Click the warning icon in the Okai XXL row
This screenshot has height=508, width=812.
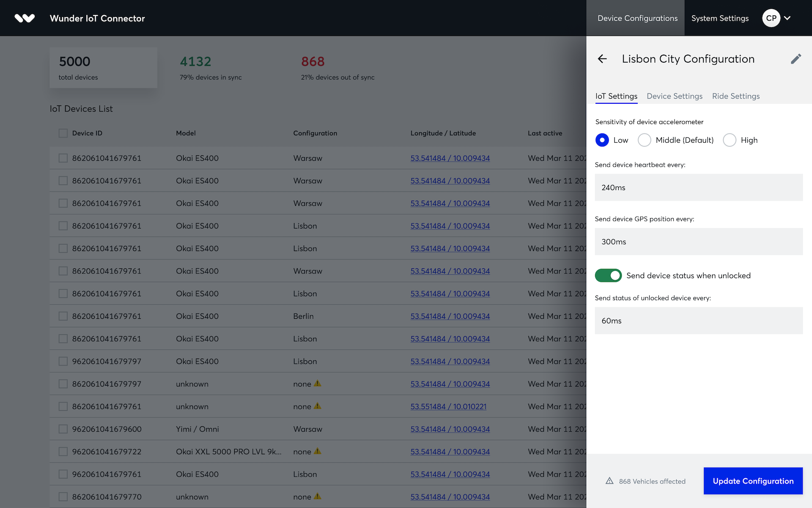(x=318, y=451)
